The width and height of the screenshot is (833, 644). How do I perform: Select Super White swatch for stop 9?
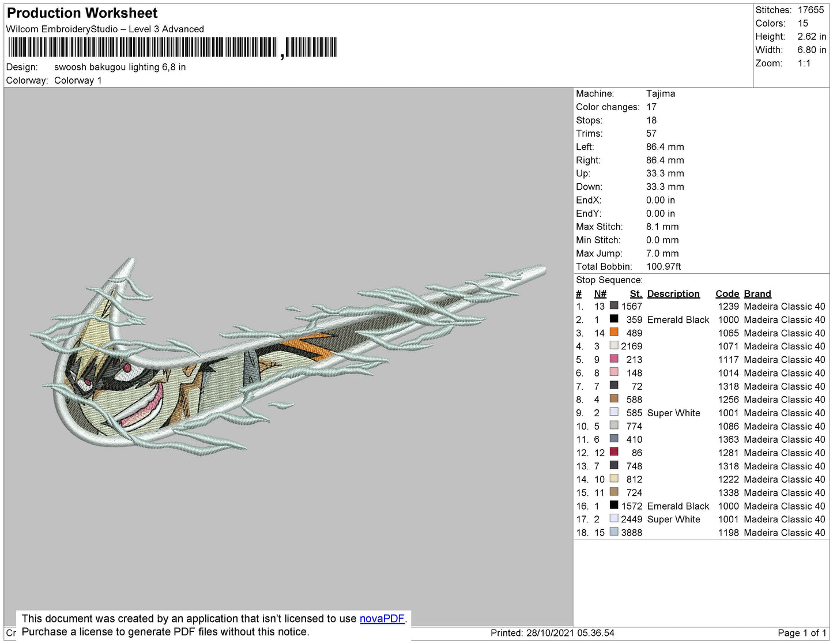pos(614,412)
